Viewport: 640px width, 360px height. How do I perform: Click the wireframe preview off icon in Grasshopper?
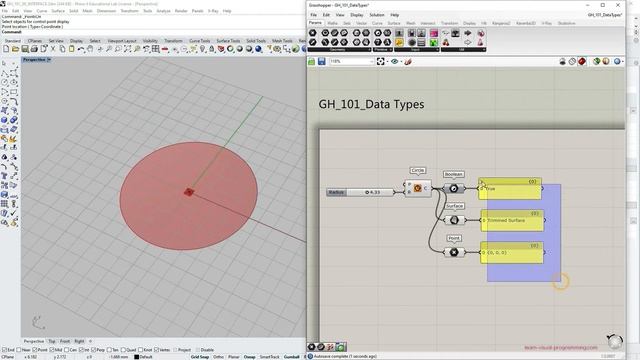[x=572, y=61]
